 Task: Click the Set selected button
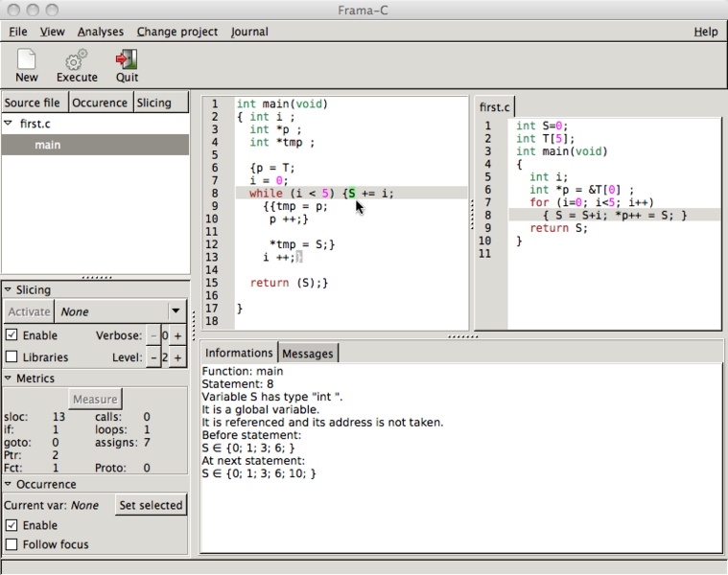click(x=151, y=505)
